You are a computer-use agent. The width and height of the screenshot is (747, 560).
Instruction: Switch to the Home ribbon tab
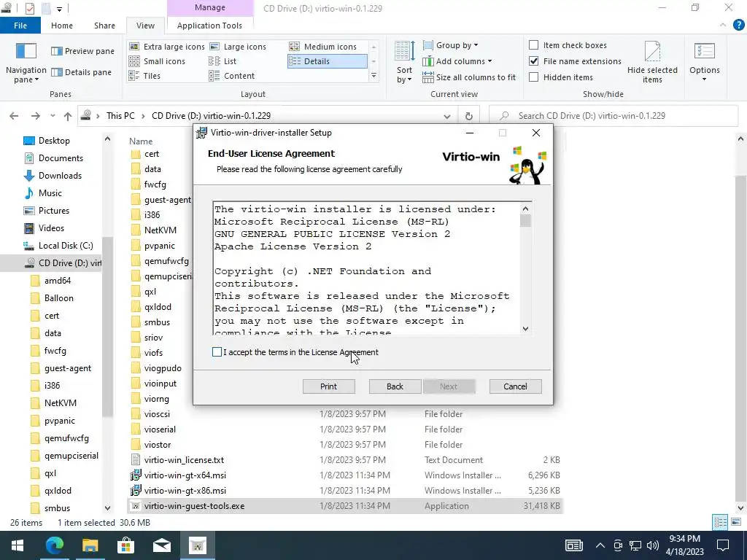tap(62, 26)
